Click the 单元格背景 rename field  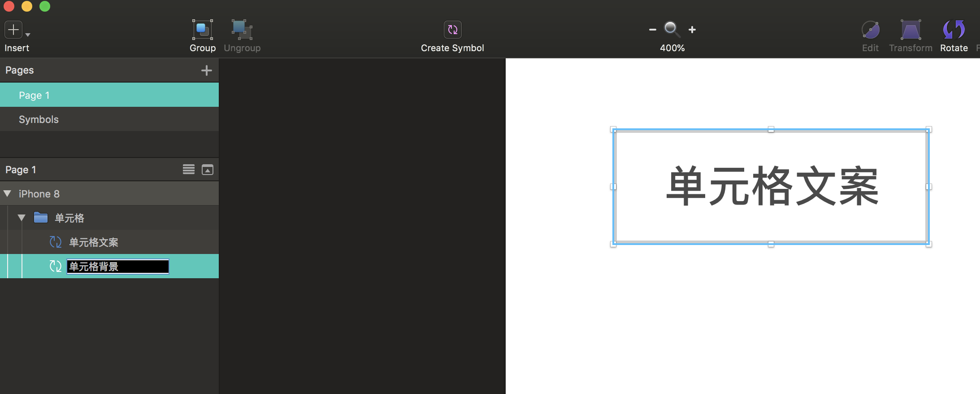coord(118,267)
